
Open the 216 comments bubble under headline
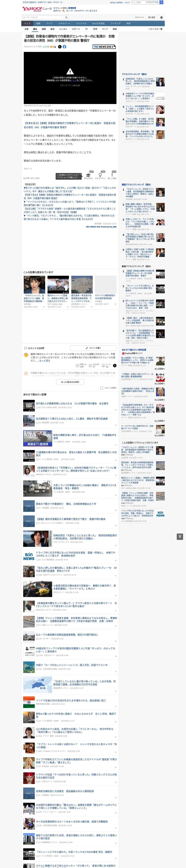(46, 47)
